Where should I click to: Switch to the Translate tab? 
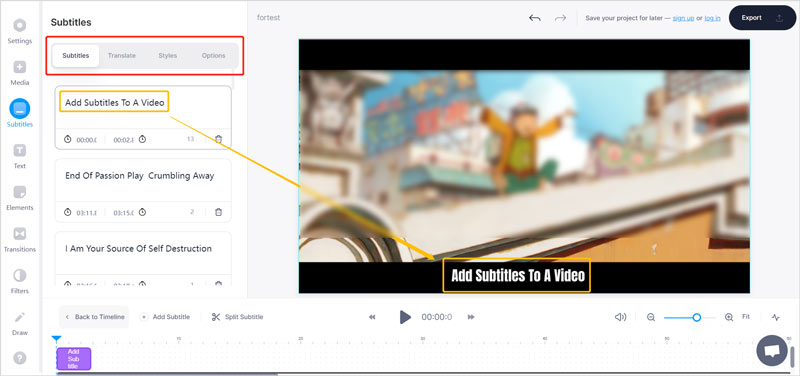[121, 56]
